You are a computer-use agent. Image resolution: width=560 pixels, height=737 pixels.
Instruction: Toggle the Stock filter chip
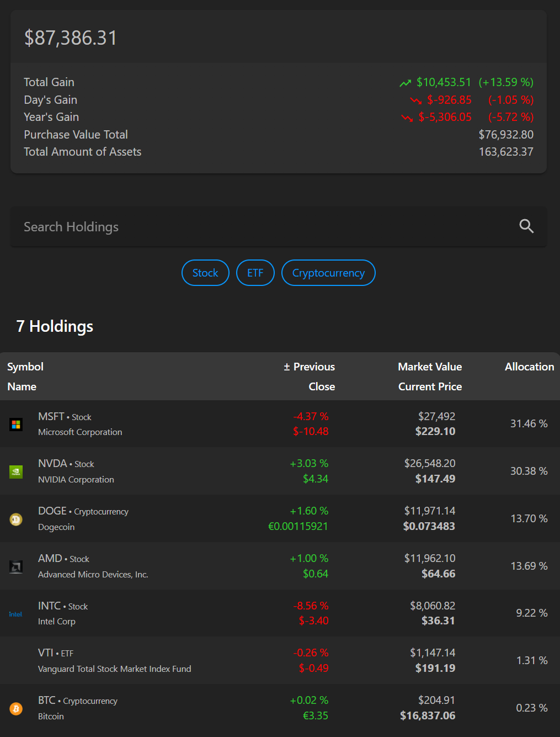[x=205, y=273]
